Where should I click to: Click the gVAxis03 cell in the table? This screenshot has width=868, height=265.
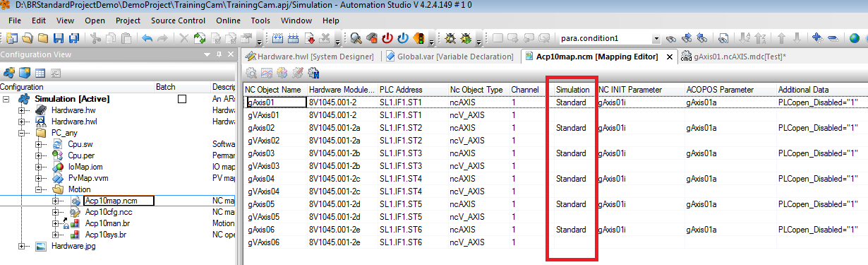(x=275, y=165)
